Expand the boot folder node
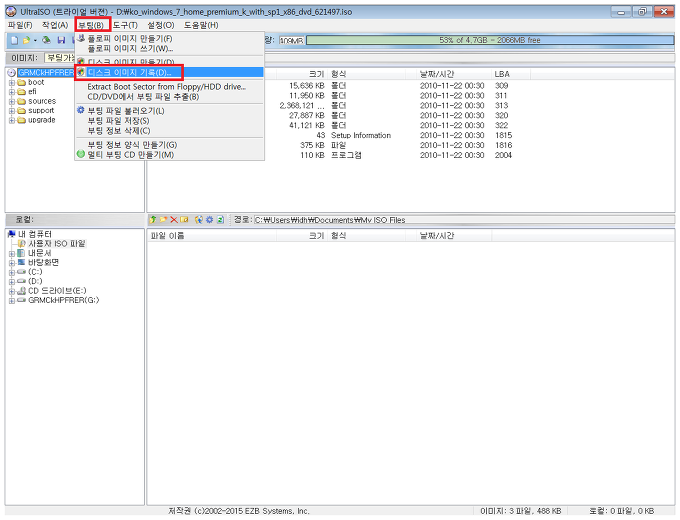680x520 pixels. (x=12, y=82)
